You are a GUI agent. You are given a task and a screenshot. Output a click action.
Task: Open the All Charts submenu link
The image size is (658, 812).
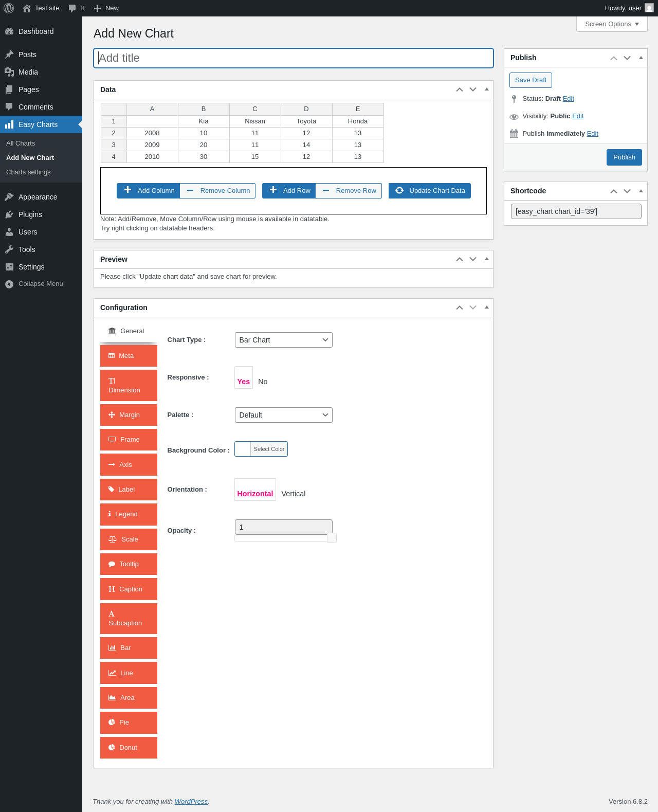pos(21,143)
